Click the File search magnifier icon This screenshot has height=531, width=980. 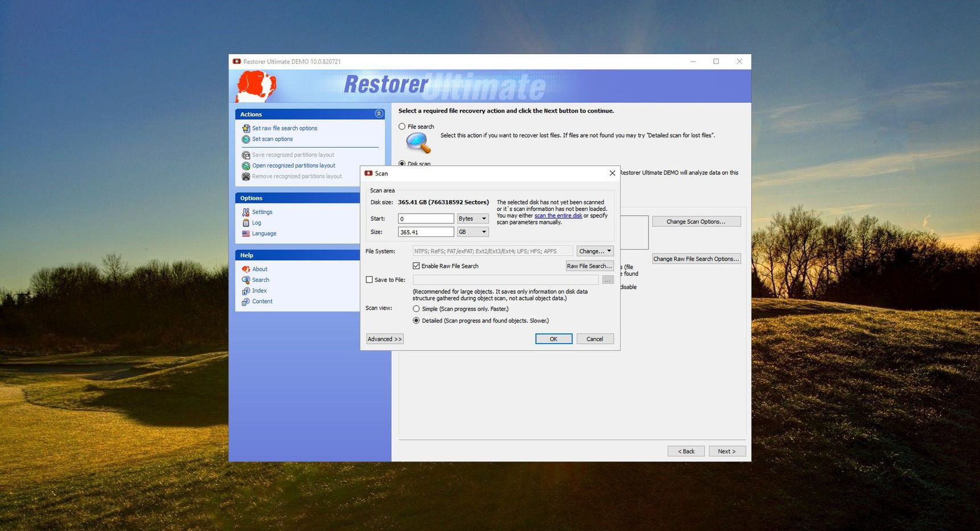pyautogui.click(x=419, y=142)
